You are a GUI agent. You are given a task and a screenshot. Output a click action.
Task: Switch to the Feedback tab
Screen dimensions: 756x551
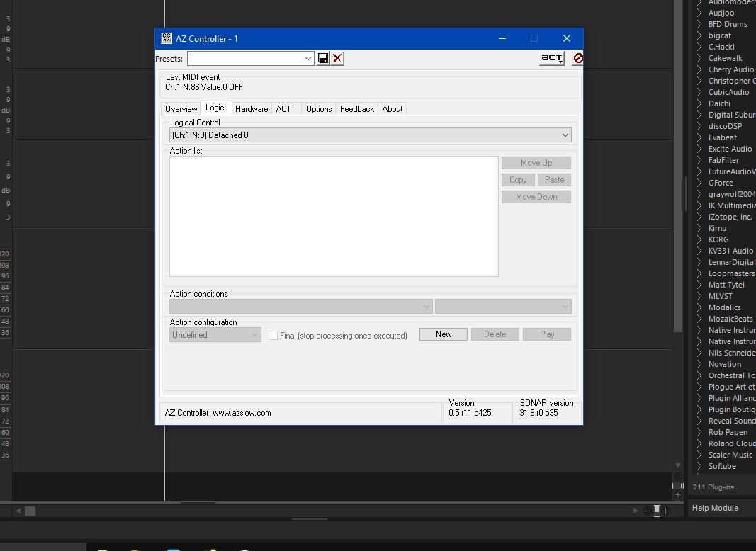pyautogui.click(x=357, y=109)
